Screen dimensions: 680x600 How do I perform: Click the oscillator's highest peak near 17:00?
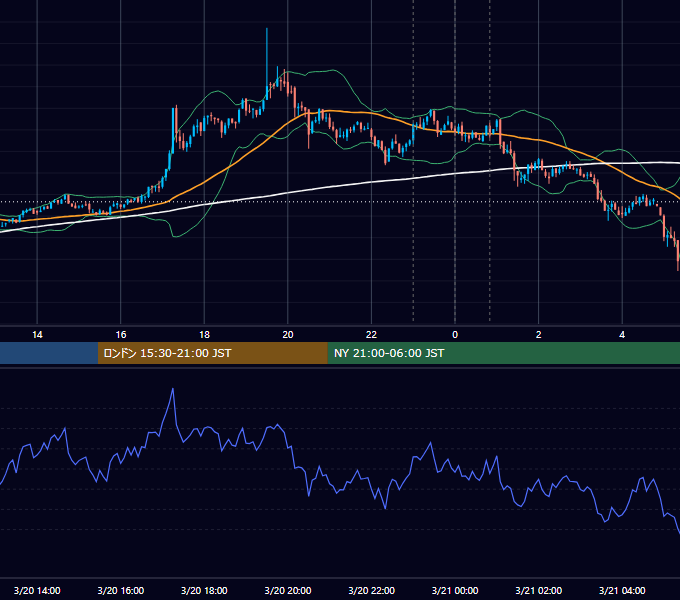pyautogui.click(x=173, y=389)
